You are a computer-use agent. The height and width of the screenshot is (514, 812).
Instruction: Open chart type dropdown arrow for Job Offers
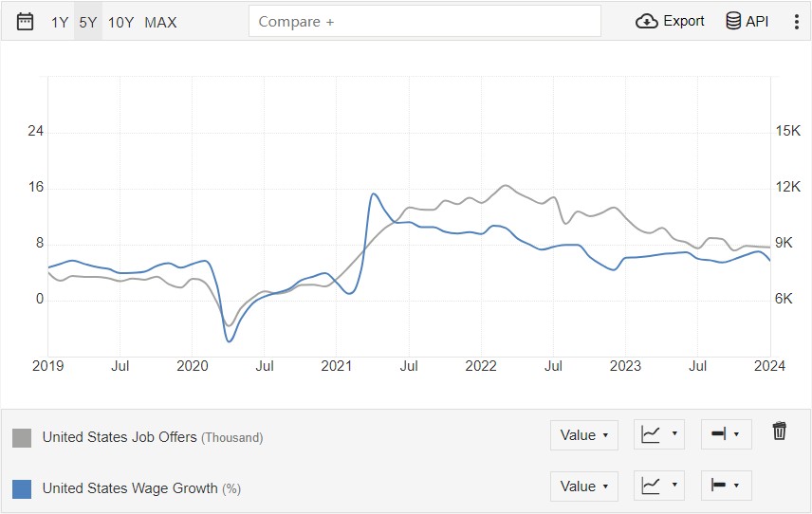tap(674, 433)
